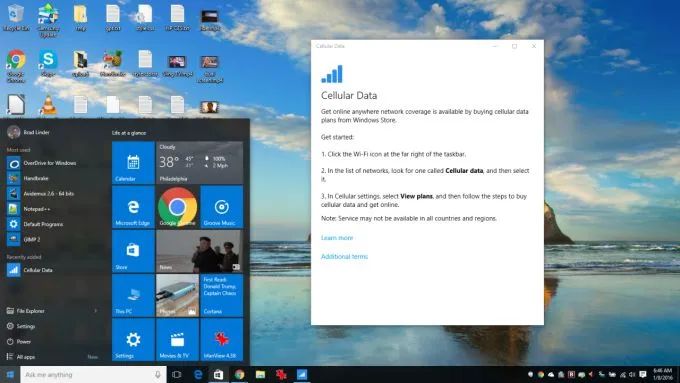Click the clock and date in taskbar

coord(662,374)
